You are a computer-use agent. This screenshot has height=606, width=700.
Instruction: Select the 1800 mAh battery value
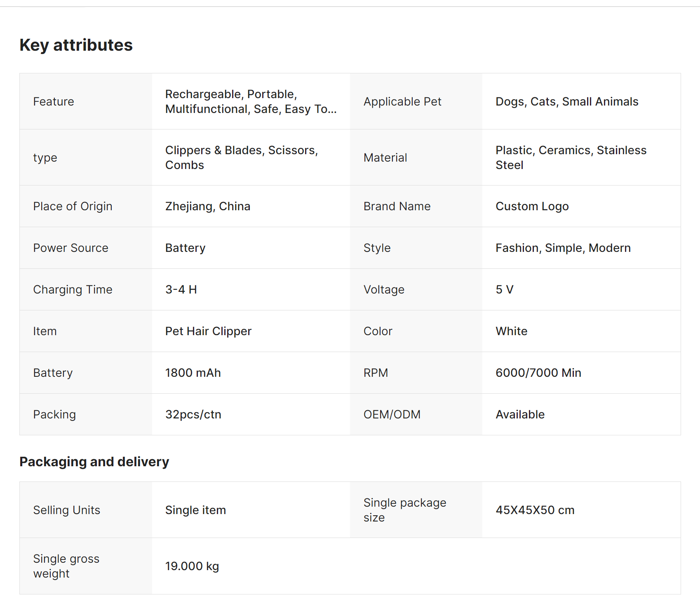[x=193, y=373]
